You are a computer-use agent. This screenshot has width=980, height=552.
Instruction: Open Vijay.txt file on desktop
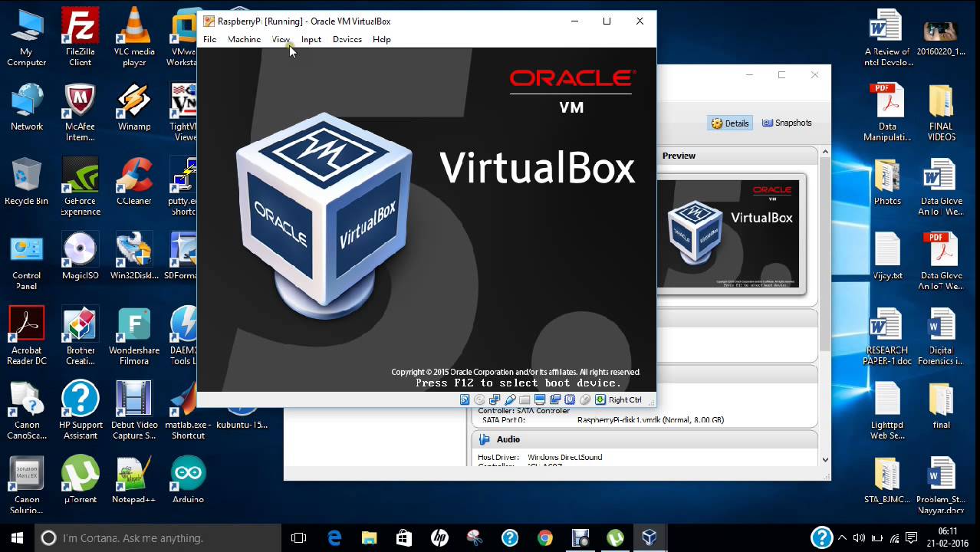pyautogui.click(x=887, y=257)
